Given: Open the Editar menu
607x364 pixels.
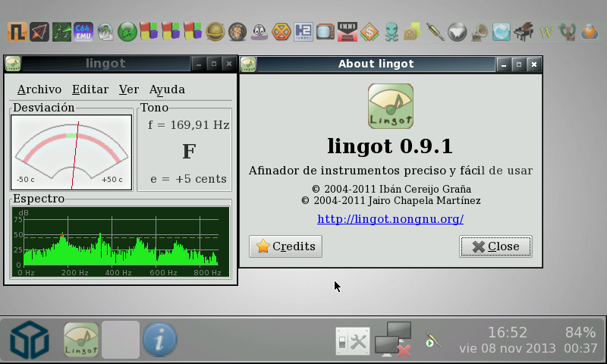Looking at the screenshot, I should click(x=90, y=89).
